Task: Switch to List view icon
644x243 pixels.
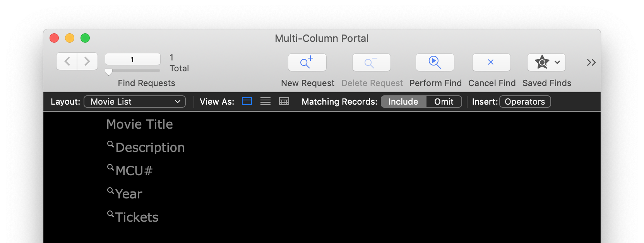Action: click(x=265, y=102)
